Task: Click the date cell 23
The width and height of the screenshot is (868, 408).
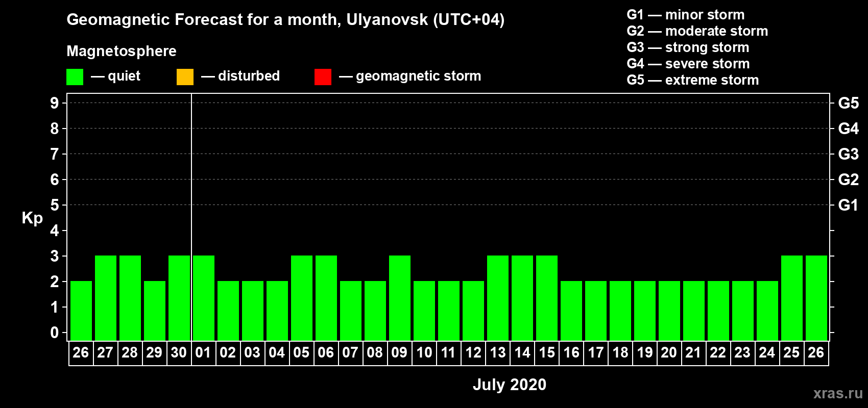Action: (742, 353)
